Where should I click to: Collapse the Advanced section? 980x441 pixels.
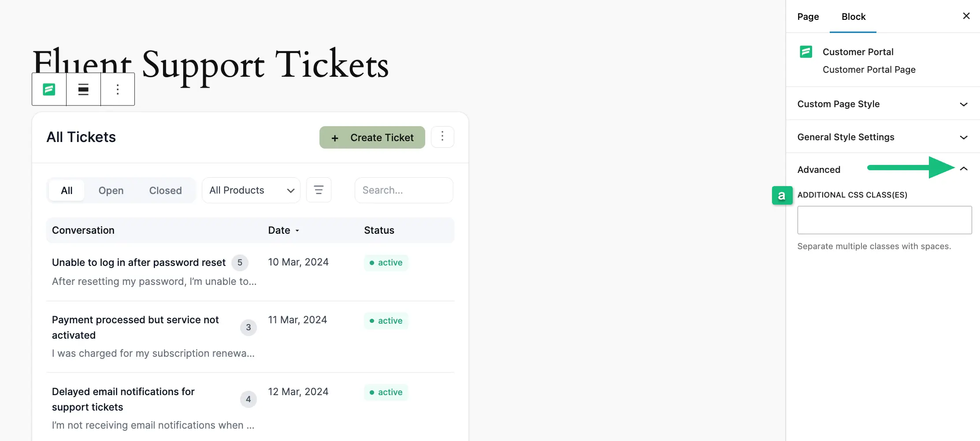click(964, 169)
